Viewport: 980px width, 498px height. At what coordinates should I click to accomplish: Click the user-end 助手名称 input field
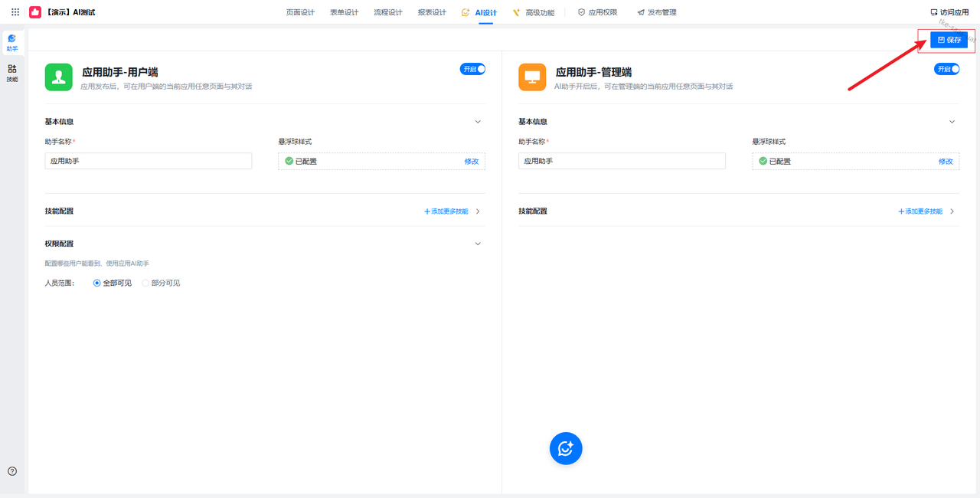click(149, 161)
